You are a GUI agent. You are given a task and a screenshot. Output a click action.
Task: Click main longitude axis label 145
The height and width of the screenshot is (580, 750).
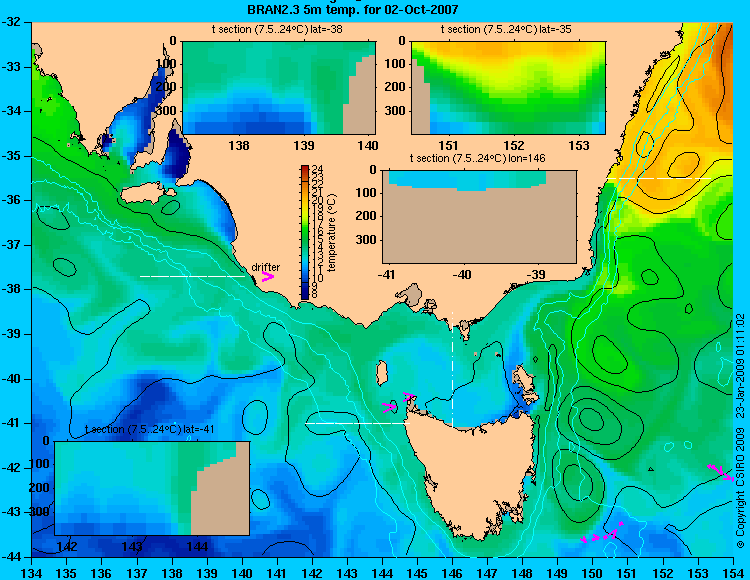click(x=417, y=573)
